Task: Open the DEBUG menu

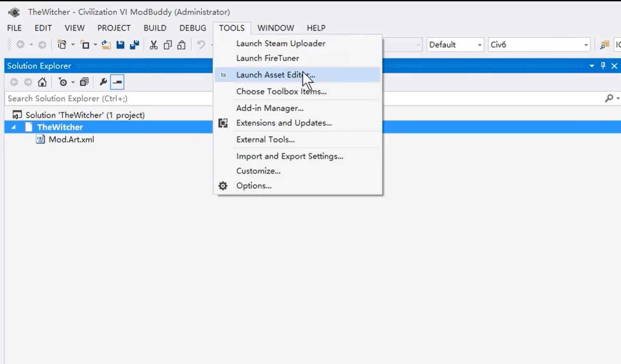Action: (193, 28)
